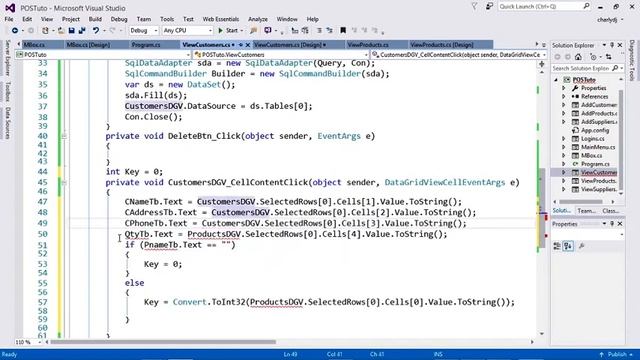This screenshot has height=360, width=640.
Task: Collapse the DeleteBtn_Click method outline
Action: (x=64, y=136)
